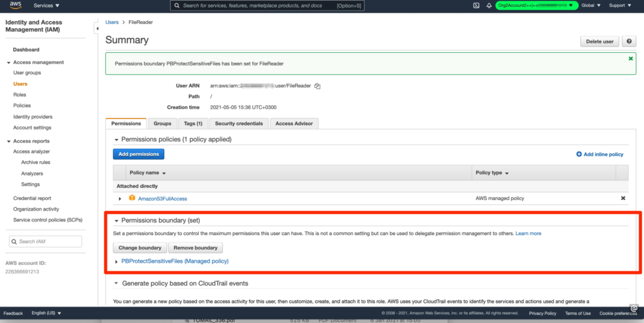Collapse Generate policy based on CloudTrail section
The height and width of the screenshot is (323, 644).
116,283
